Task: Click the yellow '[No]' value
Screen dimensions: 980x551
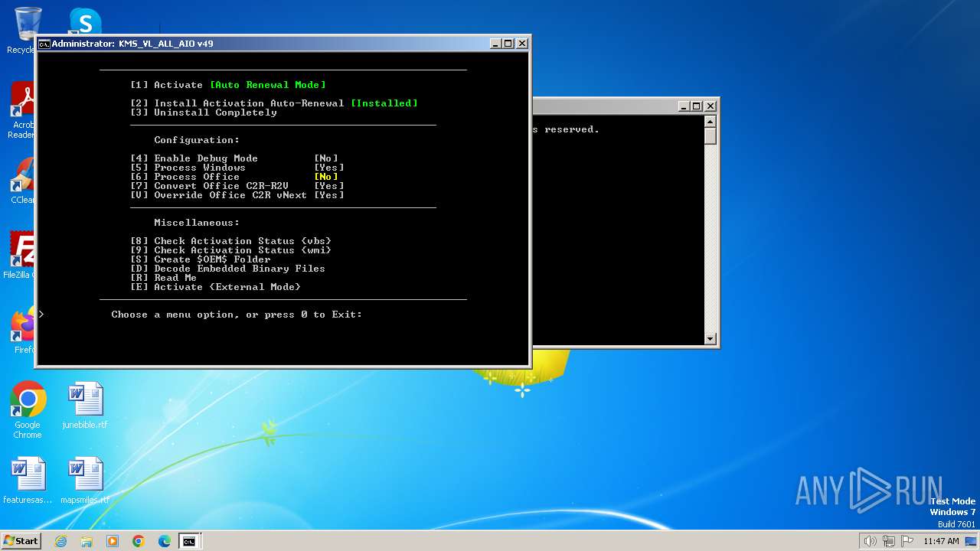Action: tap(326, 177)
